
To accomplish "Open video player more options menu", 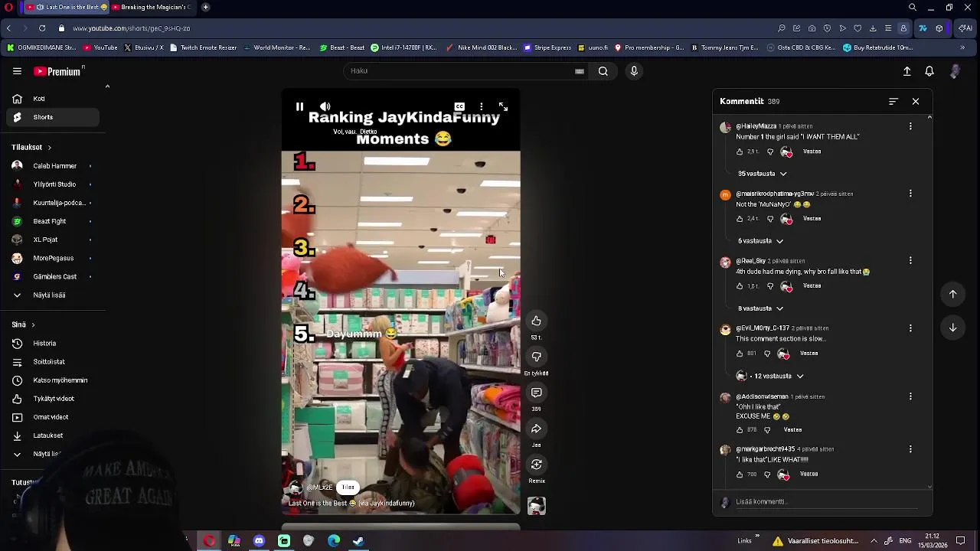I will coord(481,107).
